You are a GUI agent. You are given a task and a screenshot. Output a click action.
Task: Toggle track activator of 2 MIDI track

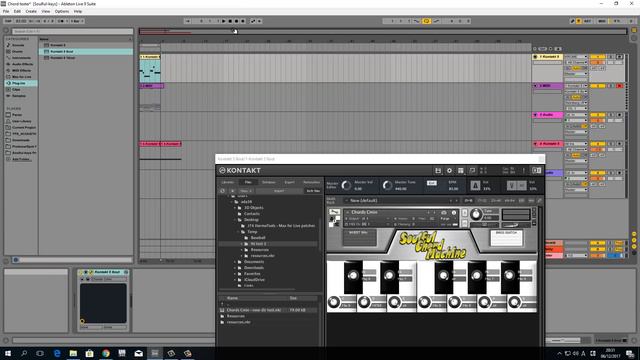click(x=597, y=86)
